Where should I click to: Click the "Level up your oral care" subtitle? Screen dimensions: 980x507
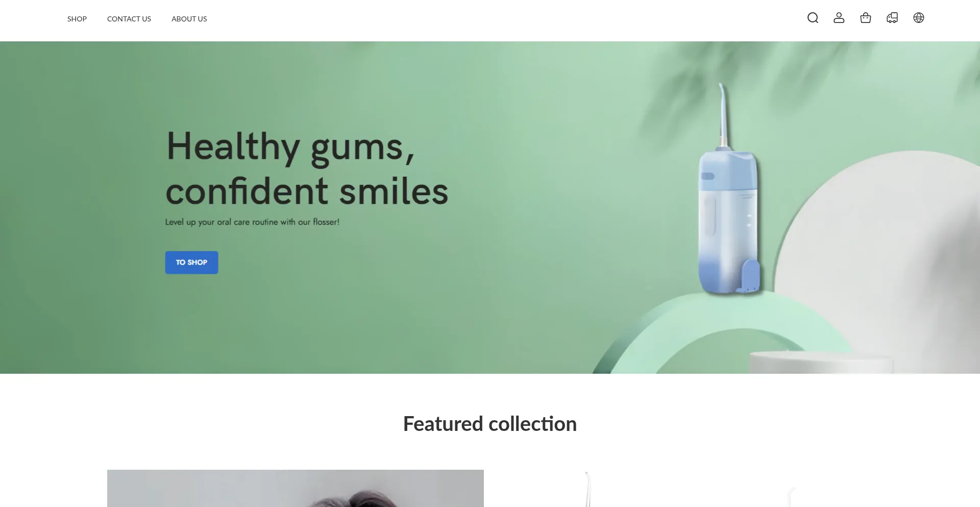coord(252,222)
